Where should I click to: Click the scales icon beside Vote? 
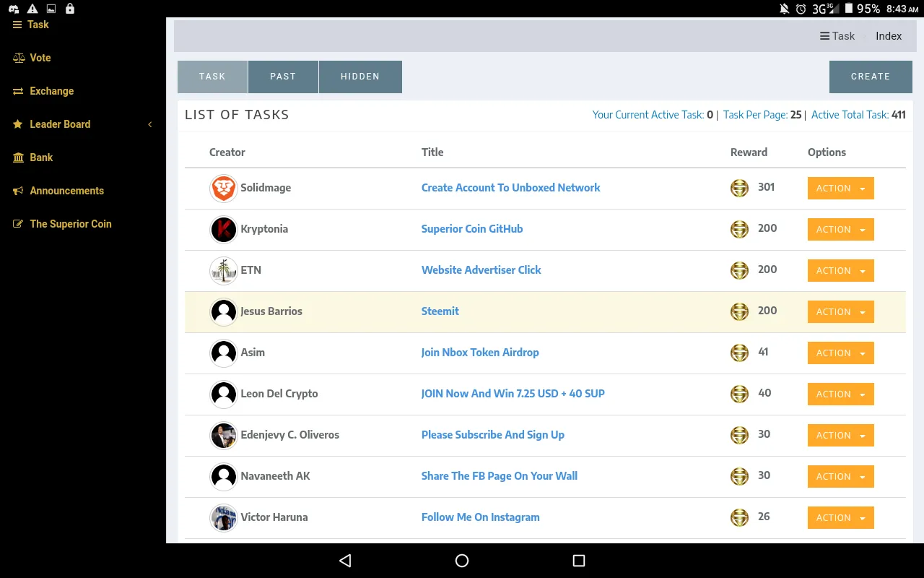[18, 58]
